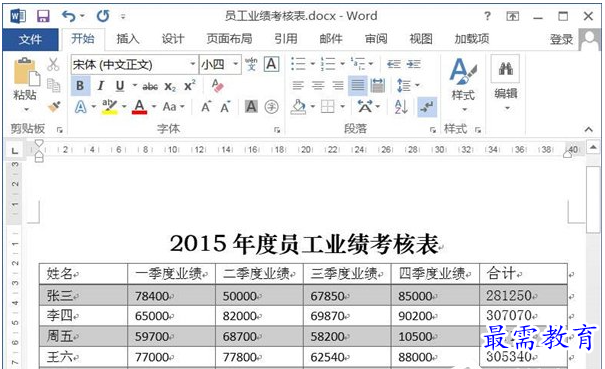The height and width of the screenshot is (369, 605).
Task: Click the vertical scrollbar up arrow
Action: (x=593, y=147)
